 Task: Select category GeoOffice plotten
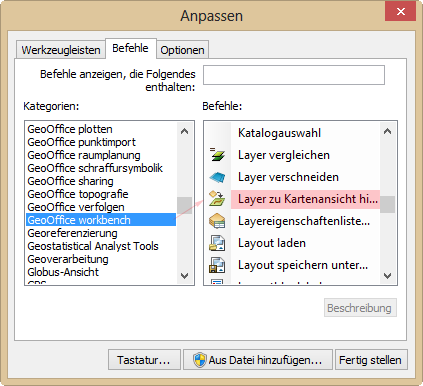pos(101,129)
